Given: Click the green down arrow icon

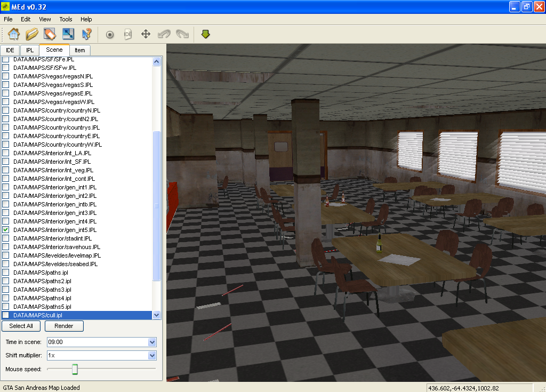Looking at the screenshot, I should click(205, 34).
